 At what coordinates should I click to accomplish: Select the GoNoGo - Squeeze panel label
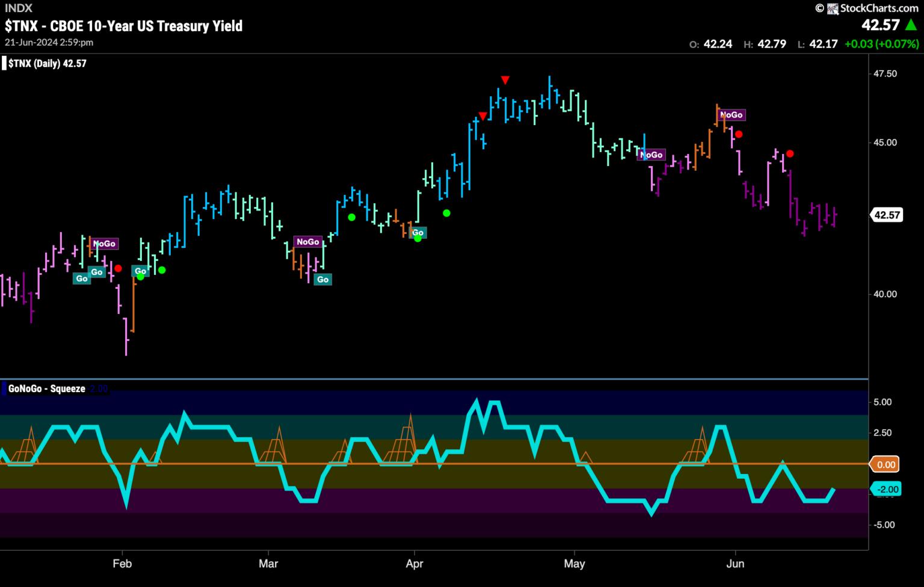pyautogui.click(x=46, y=389)
